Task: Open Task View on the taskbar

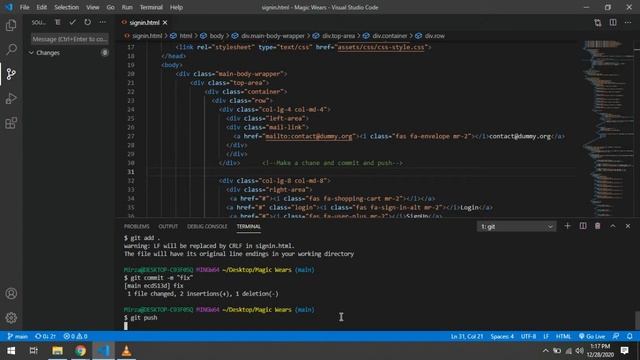Action: pyautogui.click(x=34, y=351)
